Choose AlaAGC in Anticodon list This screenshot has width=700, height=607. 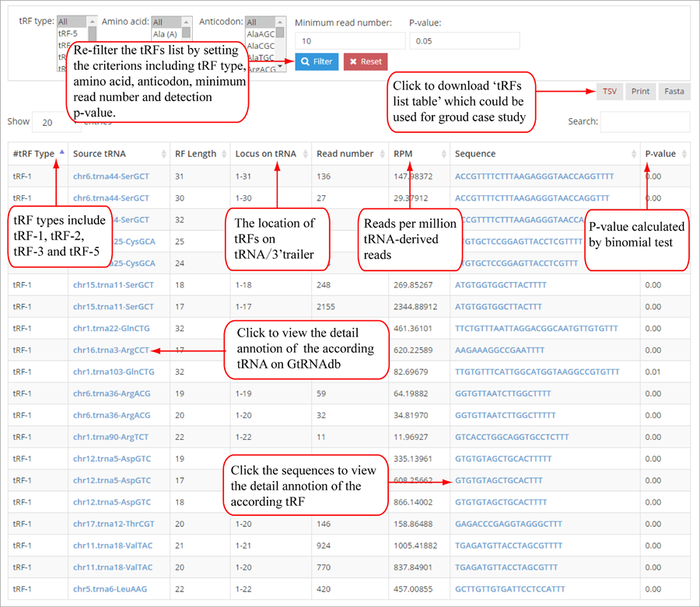pos(260,34)
